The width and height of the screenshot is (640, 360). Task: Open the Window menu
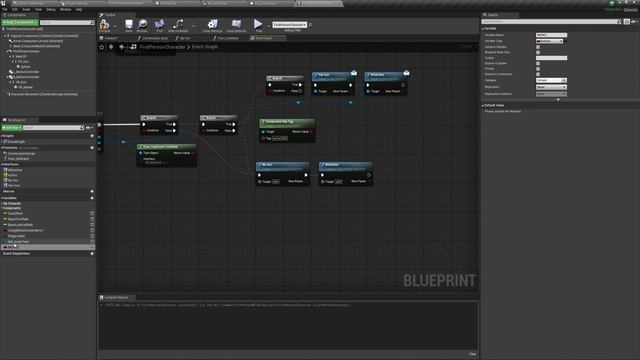(x=65, y=9)
